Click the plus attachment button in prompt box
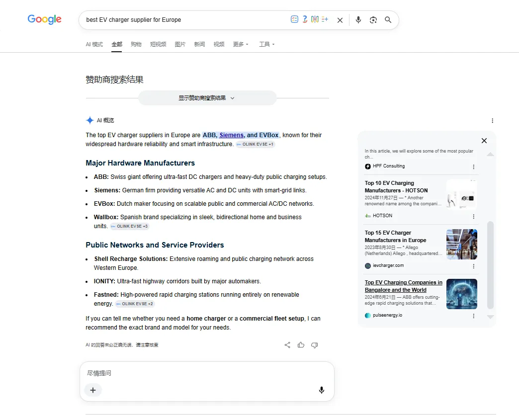Viewport: 519px width, 420px height. (93, 390)
